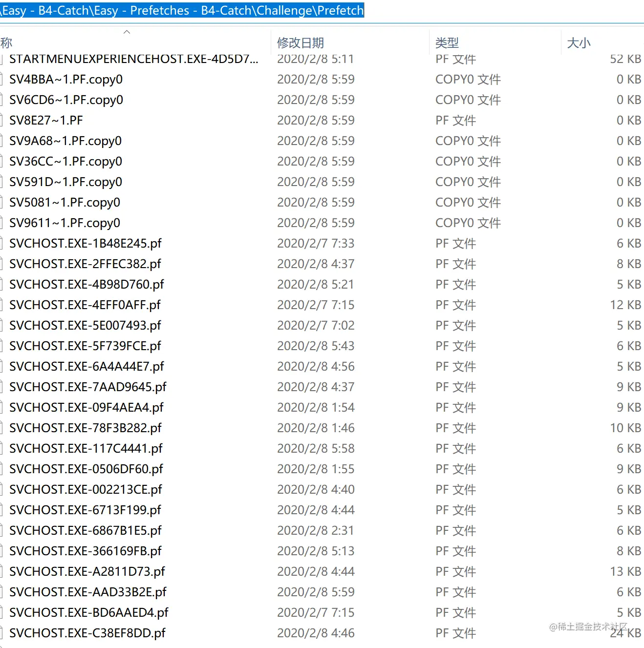644x648 pixels.
Task: Click date 2020/2/8 5:58 of SVCHOST.EXE-117C4441.pf
Action: pyautogui.click(x=316, y=449)
